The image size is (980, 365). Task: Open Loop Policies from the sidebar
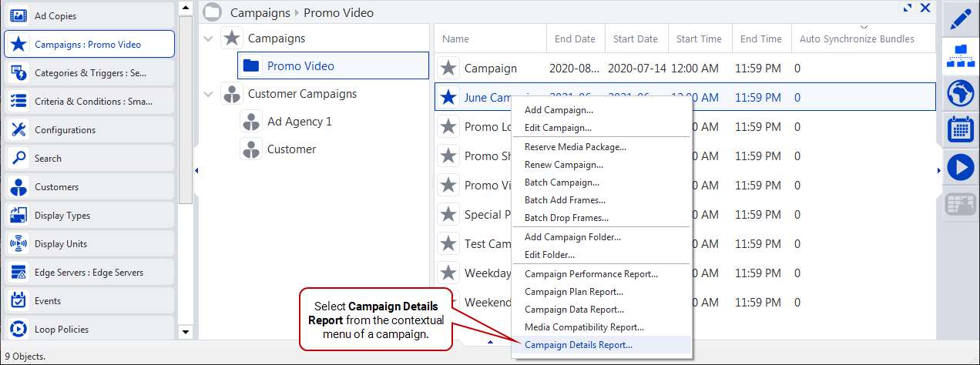(x=89, y=330)
